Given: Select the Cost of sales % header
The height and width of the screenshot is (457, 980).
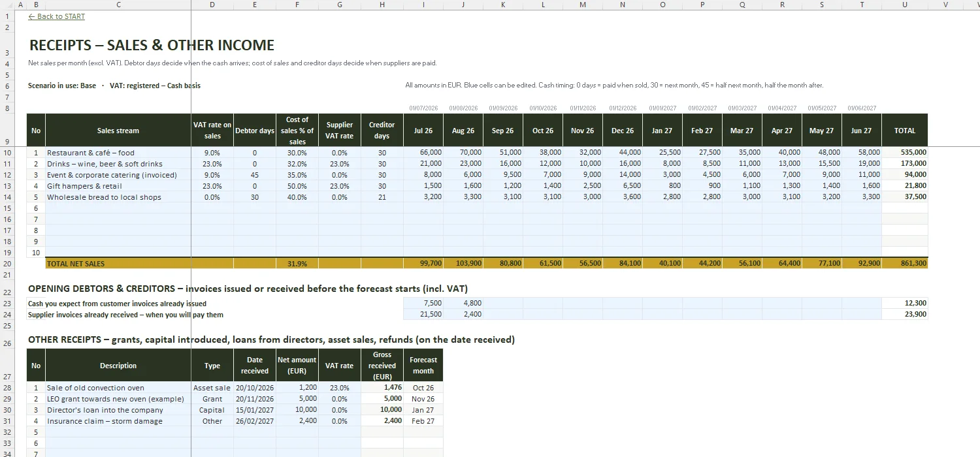Looking at the screenshot, I should click(x=297, y=131).
